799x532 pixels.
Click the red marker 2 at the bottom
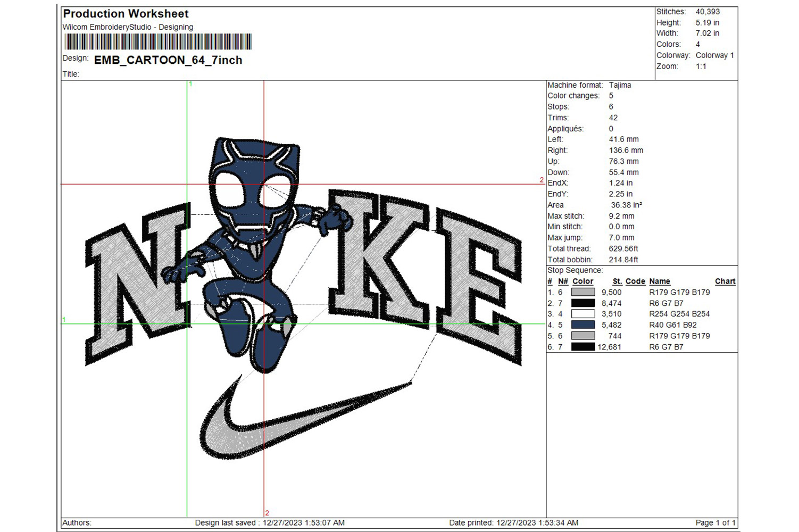click(x=267, y=513)
